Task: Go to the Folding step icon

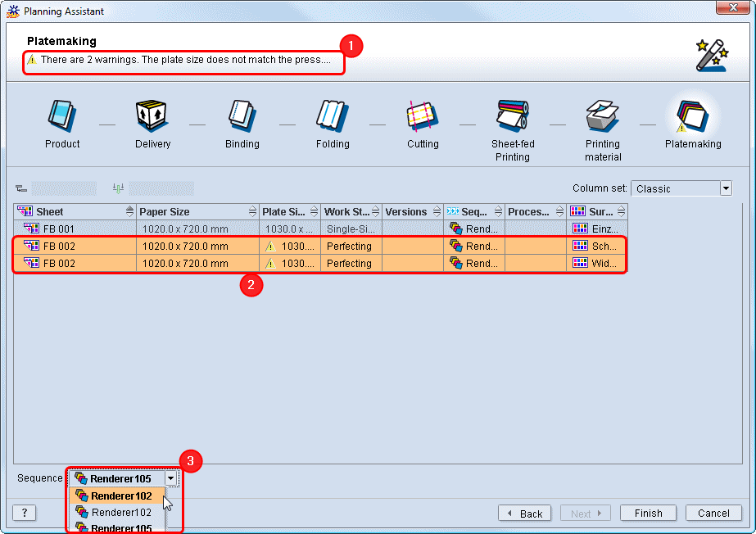Action: coord(333,115)
